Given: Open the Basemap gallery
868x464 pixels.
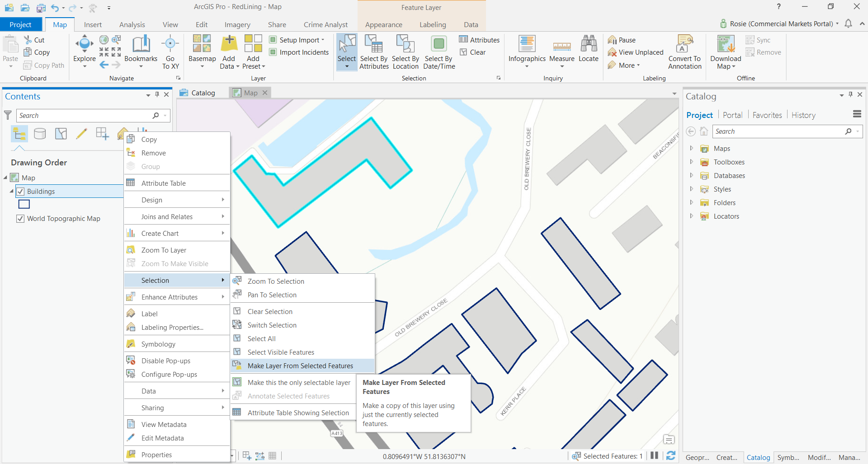Looking at the screenshot, I should pyautogui.click(x=202, y=51).
